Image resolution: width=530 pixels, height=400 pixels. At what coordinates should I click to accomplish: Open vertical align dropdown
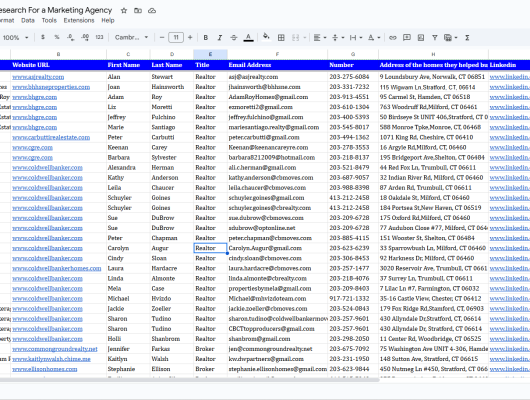tap(338, 38)
